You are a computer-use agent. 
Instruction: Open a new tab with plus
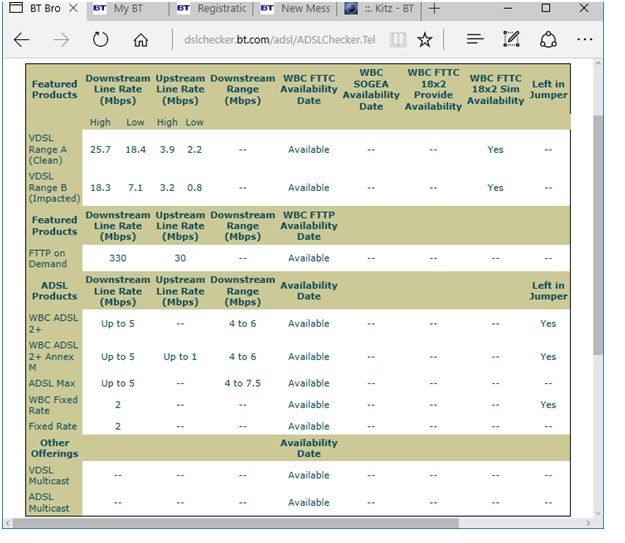coord(434,8)
